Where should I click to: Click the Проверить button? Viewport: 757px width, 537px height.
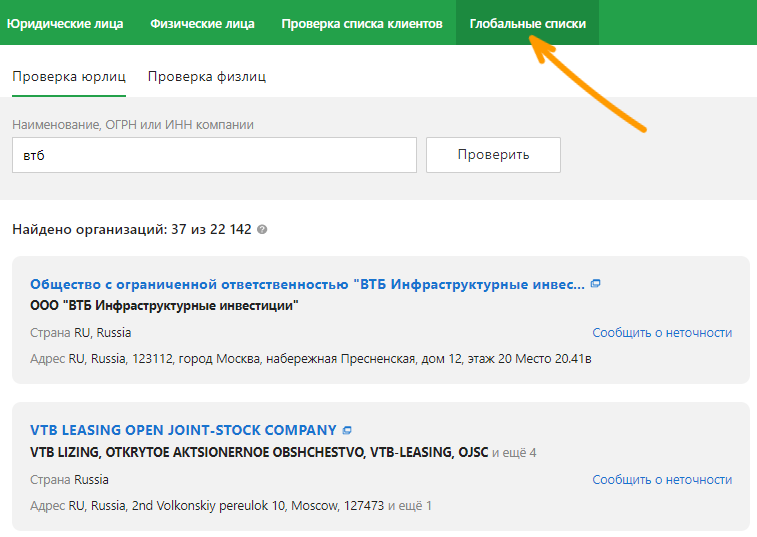pyautogui.click(x=493, y=155)
